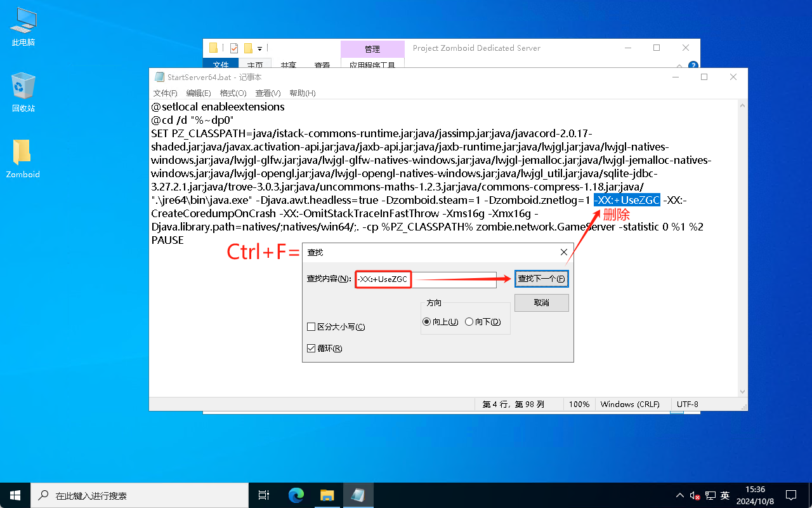Click the muted volume tray icon

[695, 495]
